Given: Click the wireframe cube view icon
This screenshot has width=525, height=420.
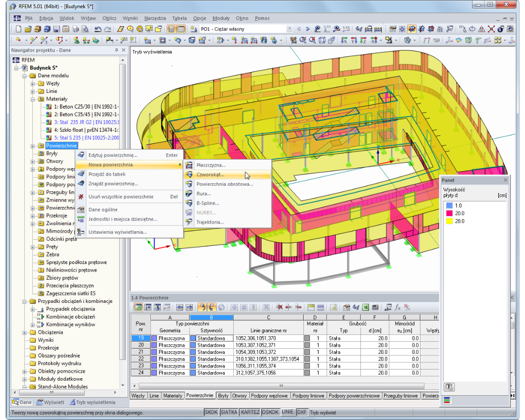Looking at the screenshot, I should [322, 40].
